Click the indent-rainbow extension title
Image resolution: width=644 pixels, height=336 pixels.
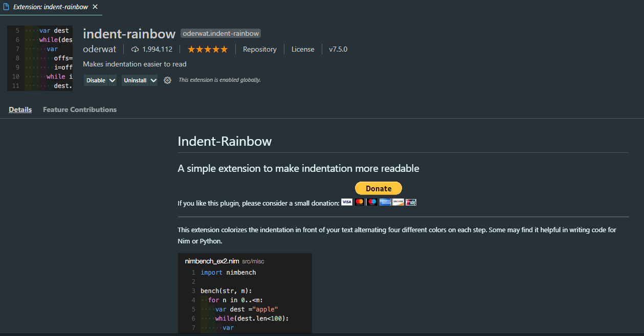[x=129, y=34]
